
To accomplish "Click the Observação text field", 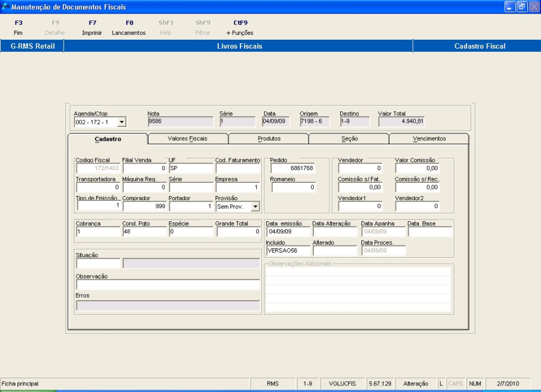I will (168, 284).
